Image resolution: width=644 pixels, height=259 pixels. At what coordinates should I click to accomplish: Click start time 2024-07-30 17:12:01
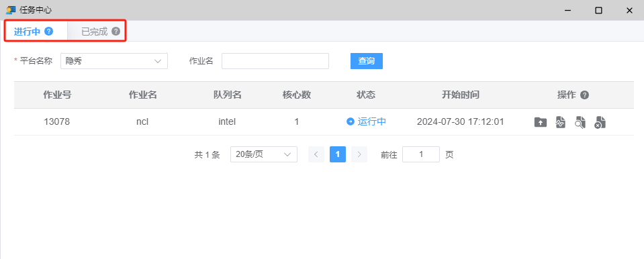coord(461,122)
